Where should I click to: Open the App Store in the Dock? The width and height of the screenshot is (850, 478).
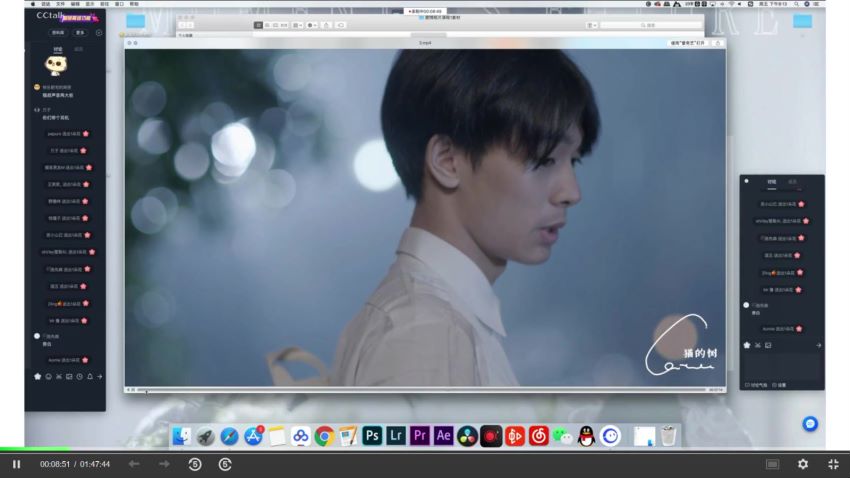(x=253, y=436)
